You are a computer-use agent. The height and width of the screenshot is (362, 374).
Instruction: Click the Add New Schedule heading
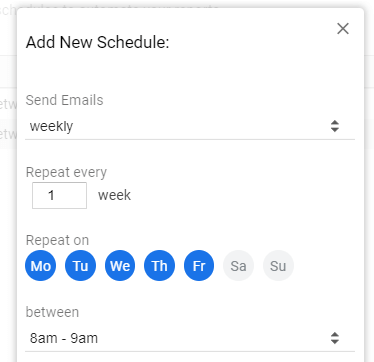coord(98,43)
